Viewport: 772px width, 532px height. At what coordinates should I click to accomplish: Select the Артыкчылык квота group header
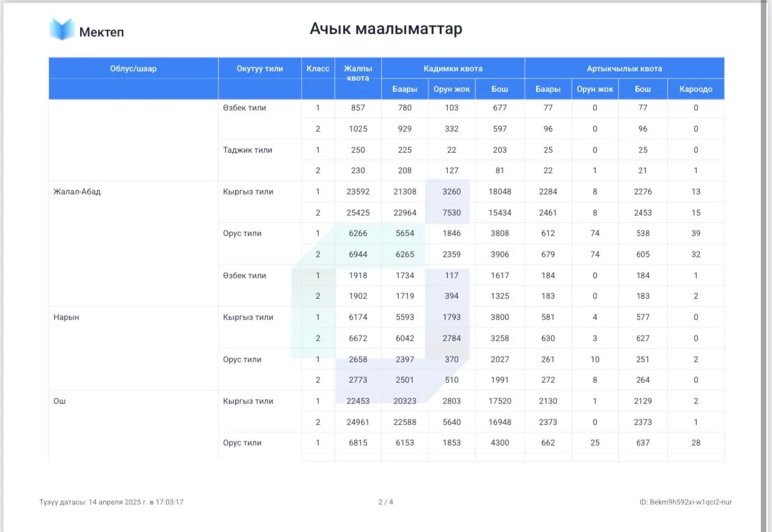pyautogui.click(x=624, y=68)
